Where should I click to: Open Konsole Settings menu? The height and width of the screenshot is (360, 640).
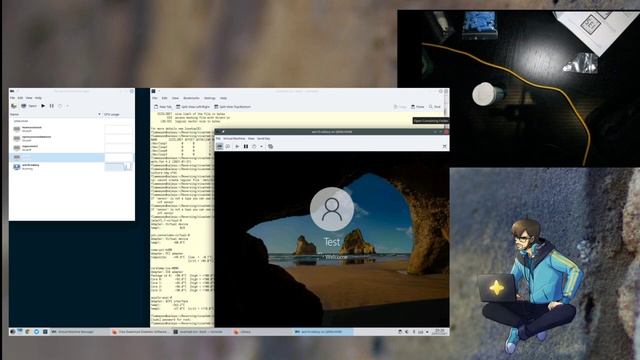click(210, 98)
